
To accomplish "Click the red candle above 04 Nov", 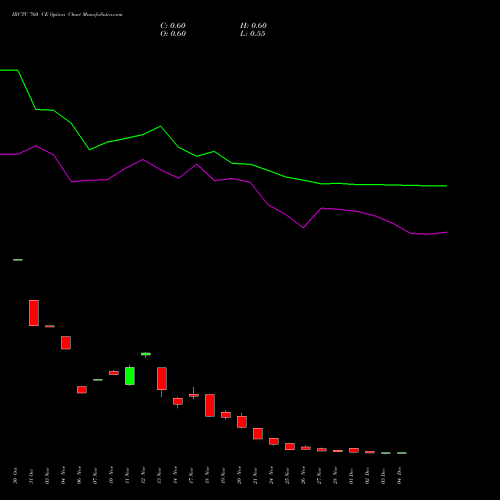I will pyautogui.click(x=66, y=343).
